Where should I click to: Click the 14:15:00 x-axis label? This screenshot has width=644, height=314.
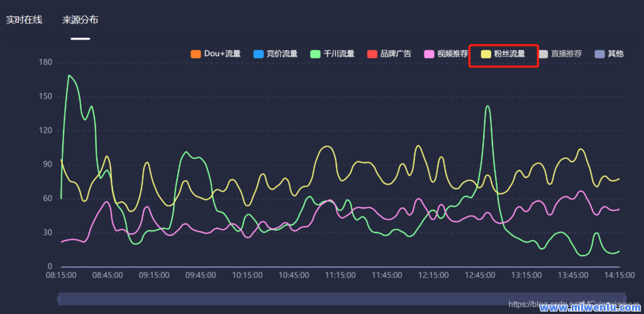619,275
